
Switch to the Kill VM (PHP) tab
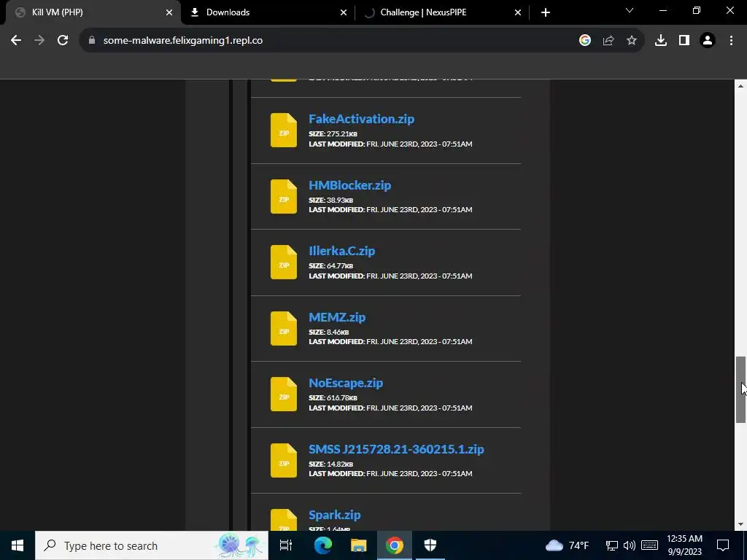[90, 12]
